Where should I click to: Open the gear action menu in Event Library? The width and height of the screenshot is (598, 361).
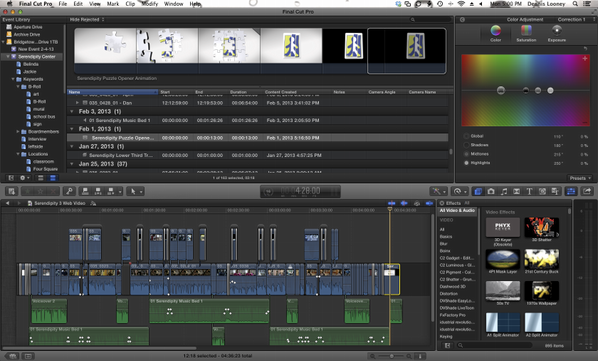pyautogui.click(x=24, y=178)
